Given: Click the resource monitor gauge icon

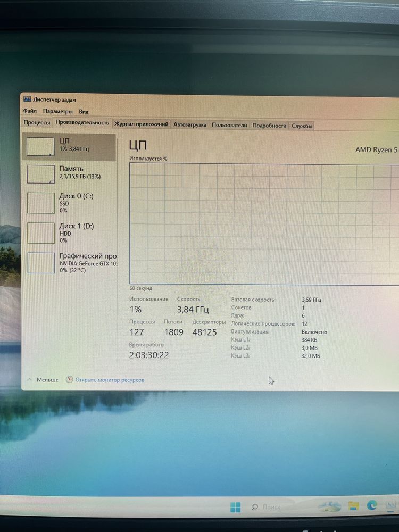Looking at the screenshot, I should tap(70, 379).
